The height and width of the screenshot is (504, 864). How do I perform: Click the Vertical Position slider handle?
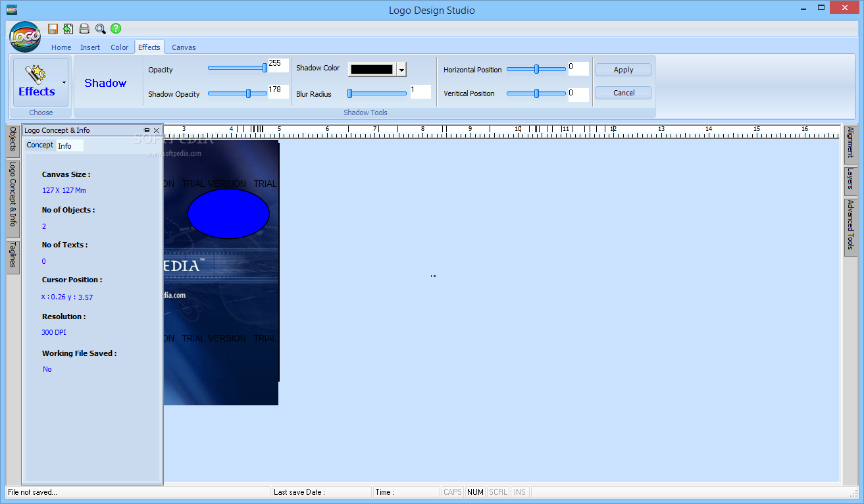pos(537,93)
